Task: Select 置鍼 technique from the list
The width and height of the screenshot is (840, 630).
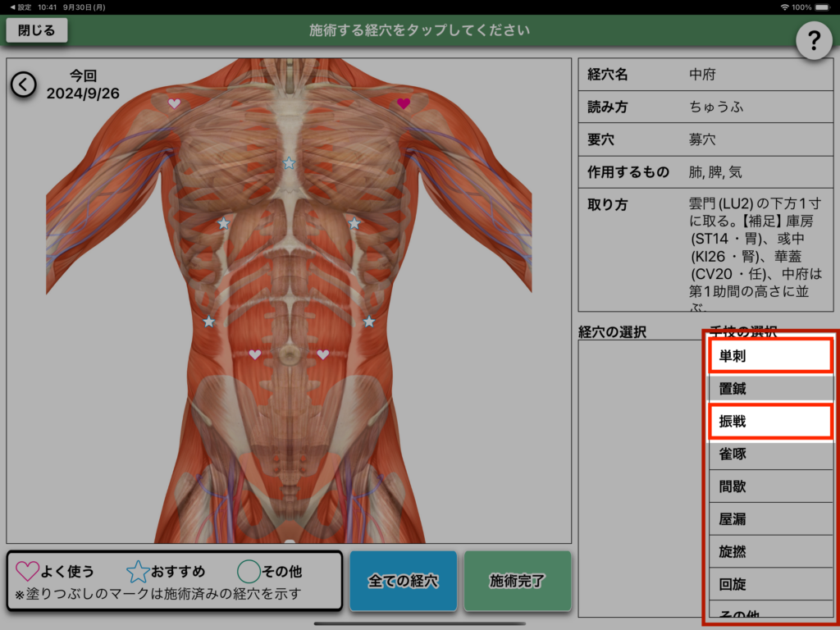Action: [x=769, y=389]
